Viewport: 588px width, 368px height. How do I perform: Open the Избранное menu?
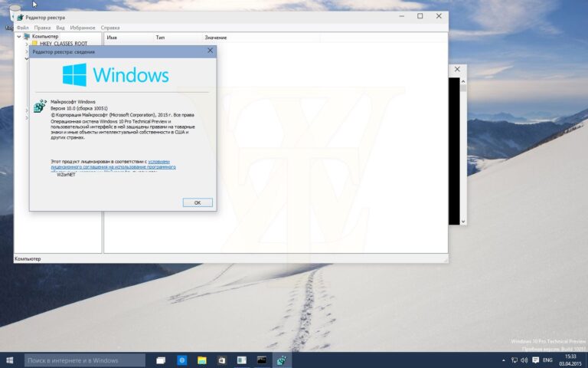click(x=83, y=28)
